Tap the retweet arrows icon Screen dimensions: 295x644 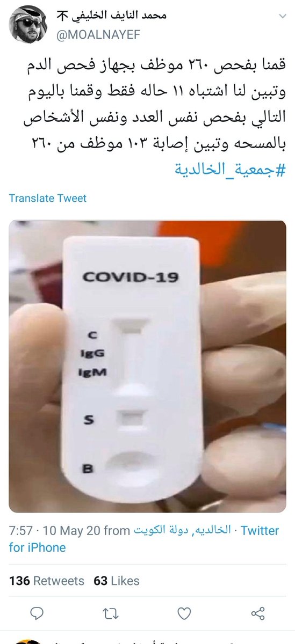tap(110, 612)
